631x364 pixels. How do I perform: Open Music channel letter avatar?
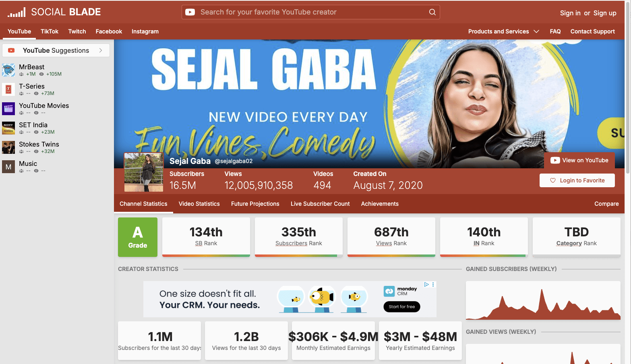tap(8, 167)
